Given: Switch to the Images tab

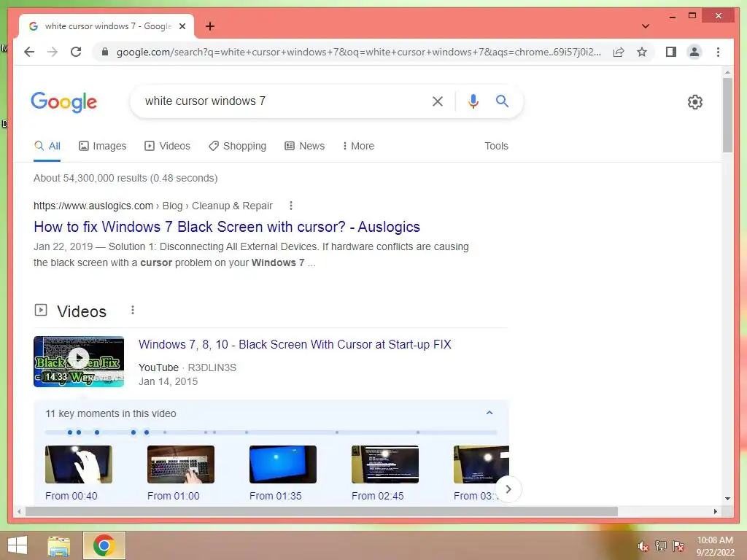Looking at the screenshot, I should pos(102,146).
